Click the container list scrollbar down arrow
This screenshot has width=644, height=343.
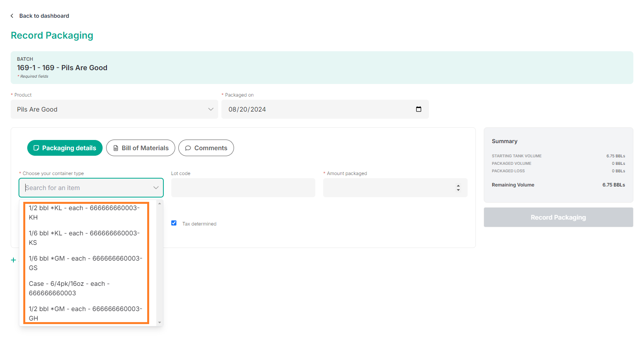click(x=160, y=322)
